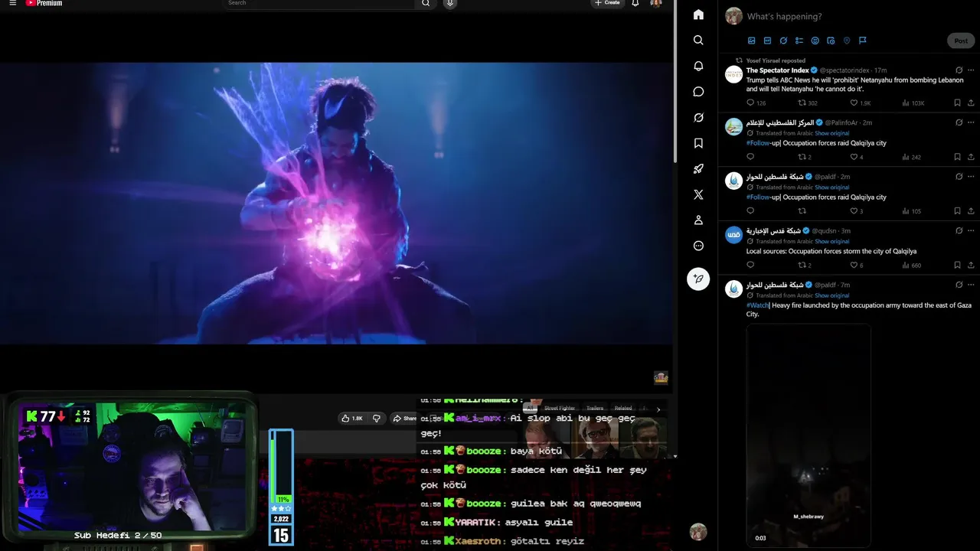Add media to the new post
Image resolution: width=980 pixels, height=551 pixels.
(x=751, y=41)
